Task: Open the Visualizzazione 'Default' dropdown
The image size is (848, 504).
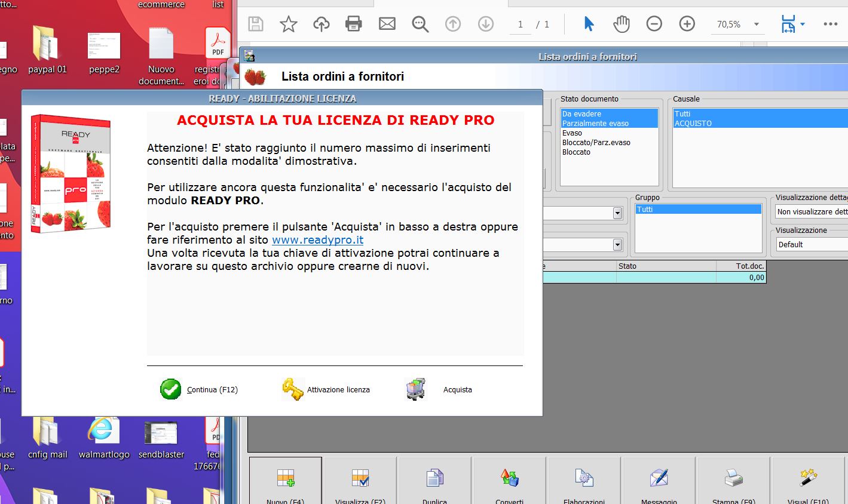Action: tap(811, 244)
